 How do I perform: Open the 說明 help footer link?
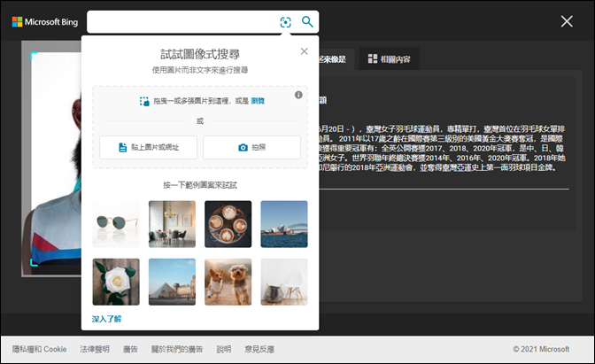coord(224,349)
